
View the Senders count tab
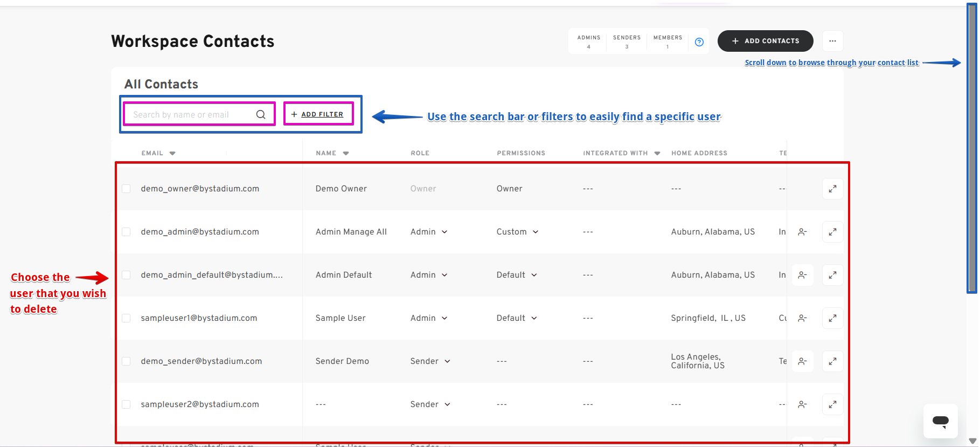click(x=627, y=42)
